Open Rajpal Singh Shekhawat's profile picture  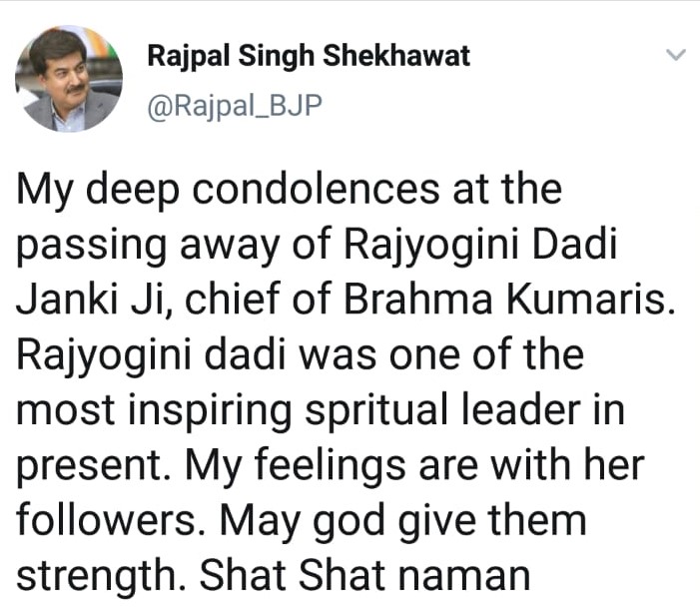point(69,79)
